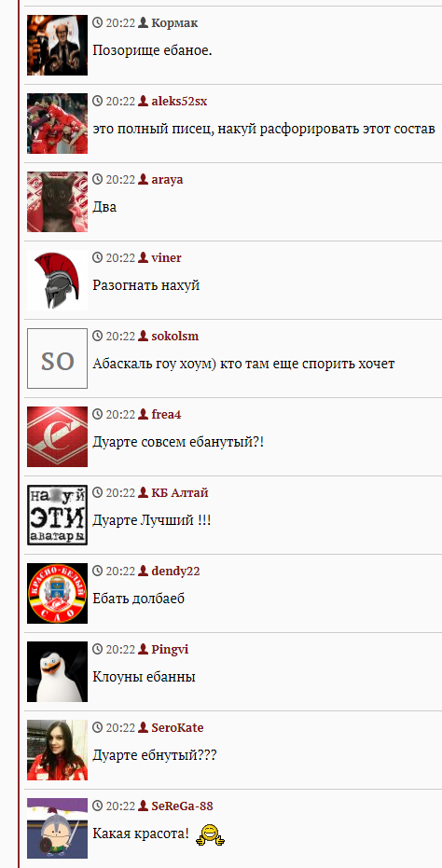This screenshot has width=442, height=868.
Task: Click the clock icon on viner's comment
Action: point(98,257)
